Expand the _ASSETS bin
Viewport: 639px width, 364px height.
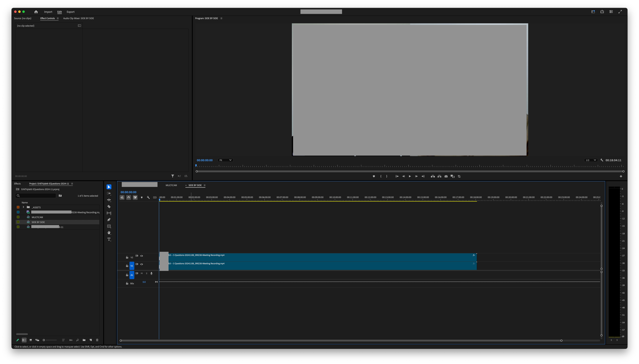click(x=23, y=207)
